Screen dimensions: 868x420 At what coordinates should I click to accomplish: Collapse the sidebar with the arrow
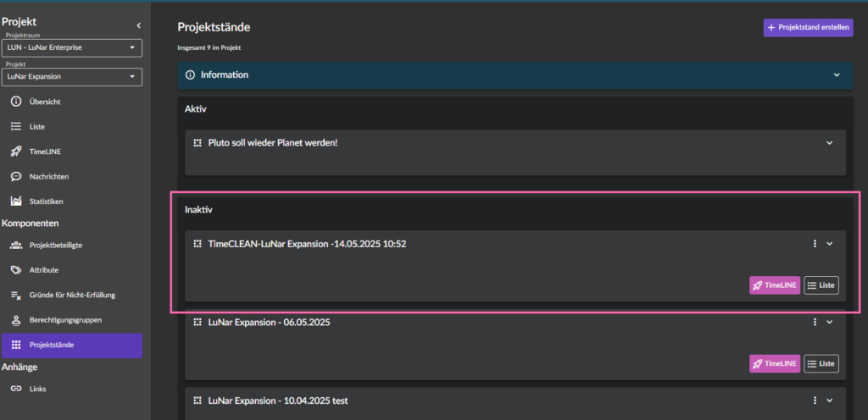click(x=138, y=25)
